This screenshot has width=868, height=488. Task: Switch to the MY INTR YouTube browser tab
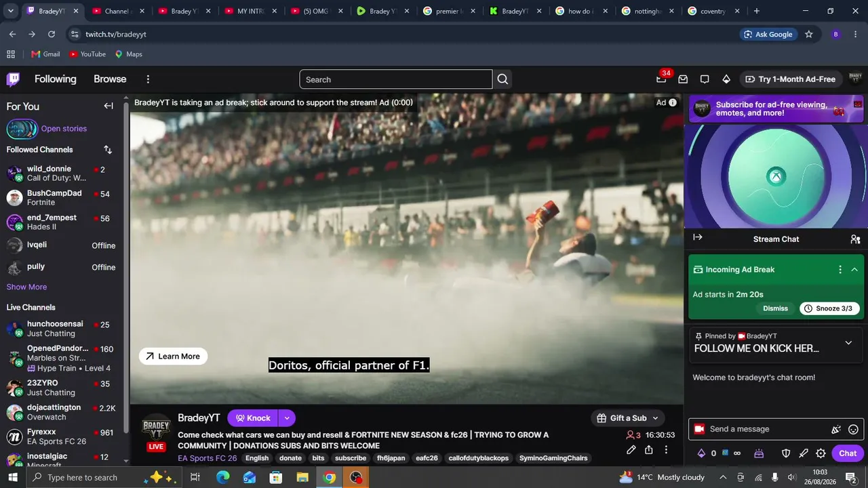click(x=251, y=11)
